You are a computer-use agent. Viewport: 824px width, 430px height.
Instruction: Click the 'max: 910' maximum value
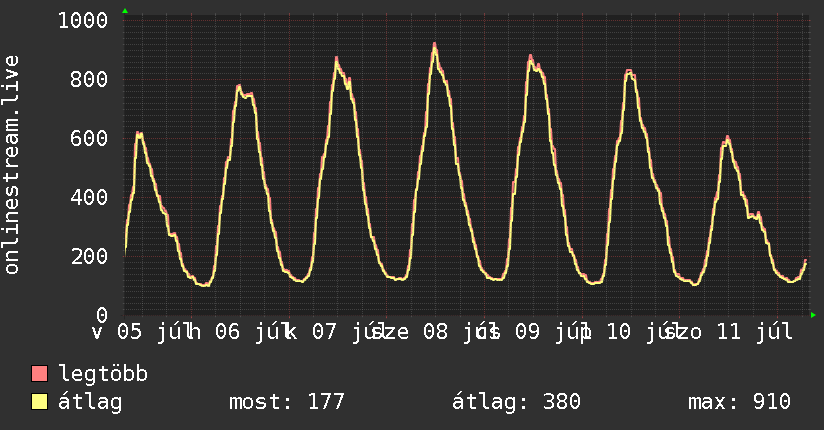coord(739,402)
